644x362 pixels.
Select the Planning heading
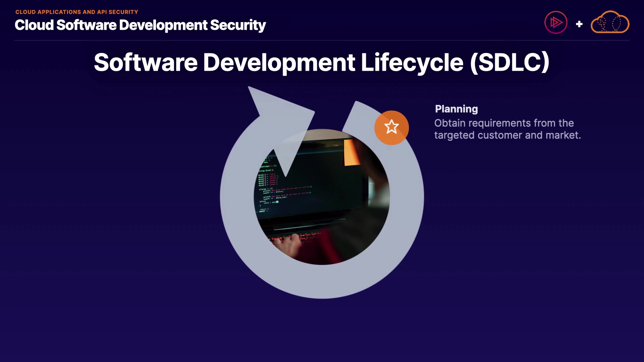coord(456,109)
